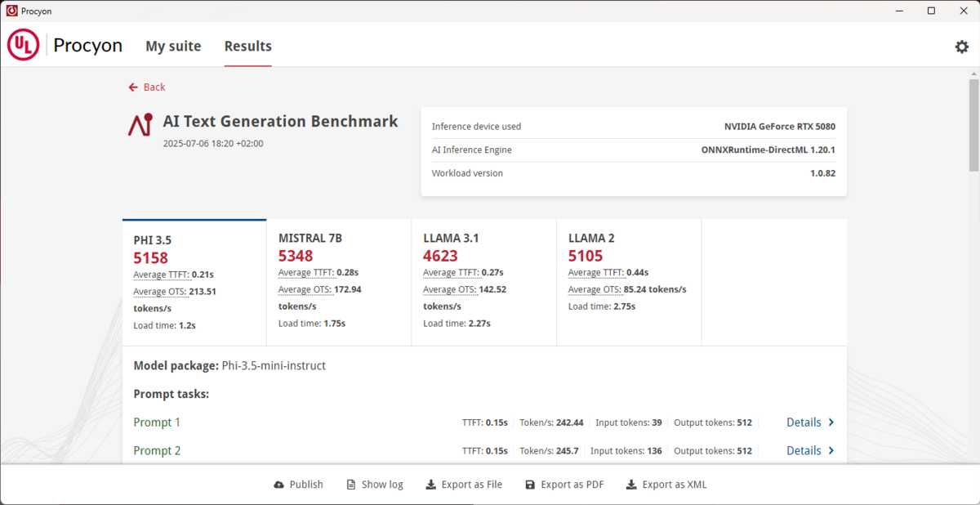Click the benchmark date 2025-07-06 text
Image resolution: width=980 pixels, height=505 pixels.
click(213, 144)
